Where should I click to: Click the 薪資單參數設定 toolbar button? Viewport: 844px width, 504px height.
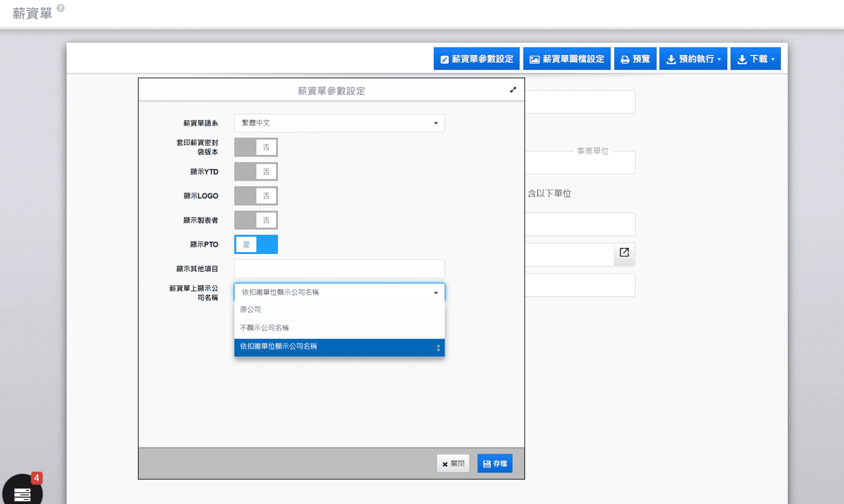(477, 59)
